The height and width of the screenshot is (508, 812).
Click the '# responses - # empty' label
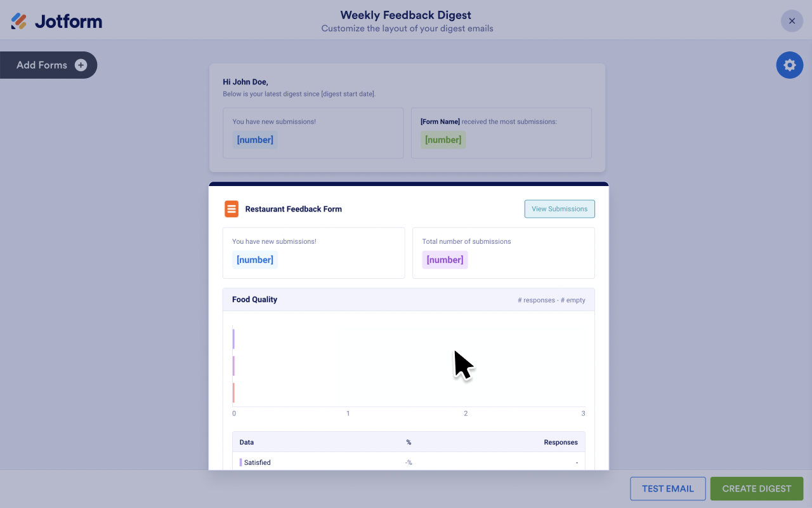point(551,300)
